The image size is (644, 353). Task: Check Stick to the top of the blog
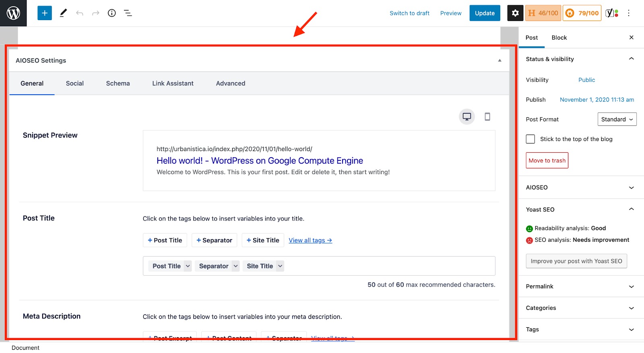[530, 139]
